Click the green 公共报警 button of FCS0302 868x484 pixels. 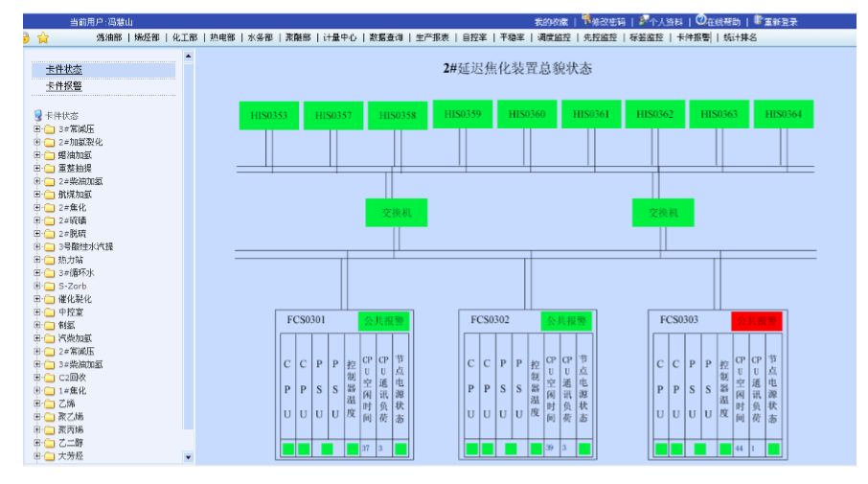click(567, 321)
